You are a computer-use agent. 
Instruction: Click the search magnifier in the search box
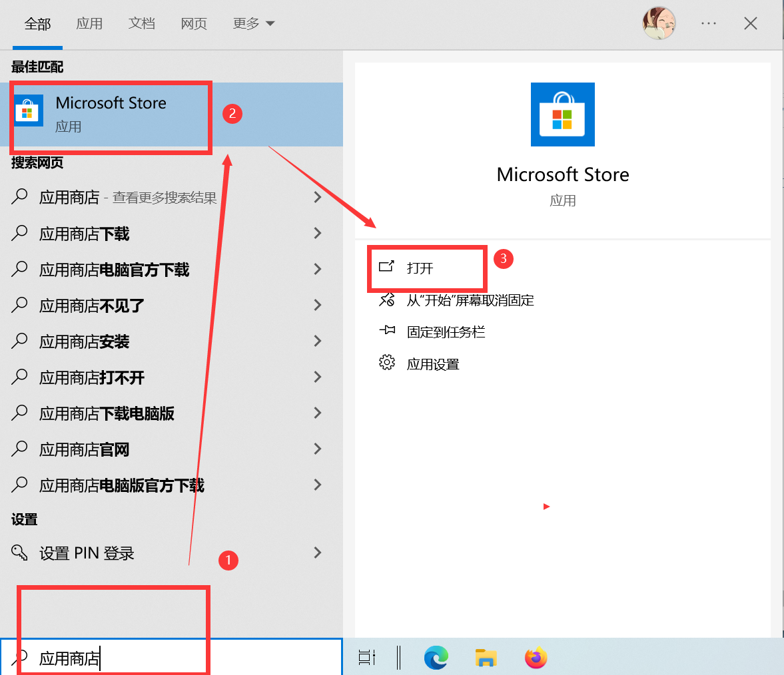point(19,658)
